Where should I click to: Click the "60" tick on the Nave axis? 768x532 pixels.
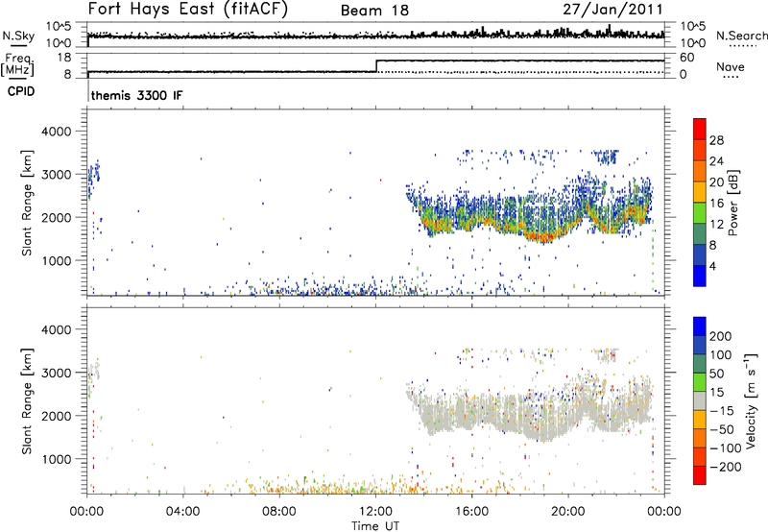click(686, 58)
